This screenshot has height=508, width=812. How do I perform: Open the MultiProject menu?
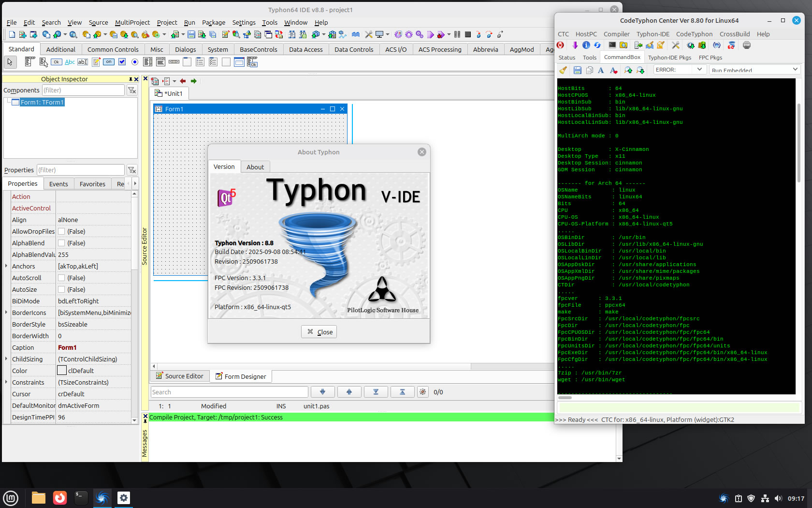click(x=132, y=22)
